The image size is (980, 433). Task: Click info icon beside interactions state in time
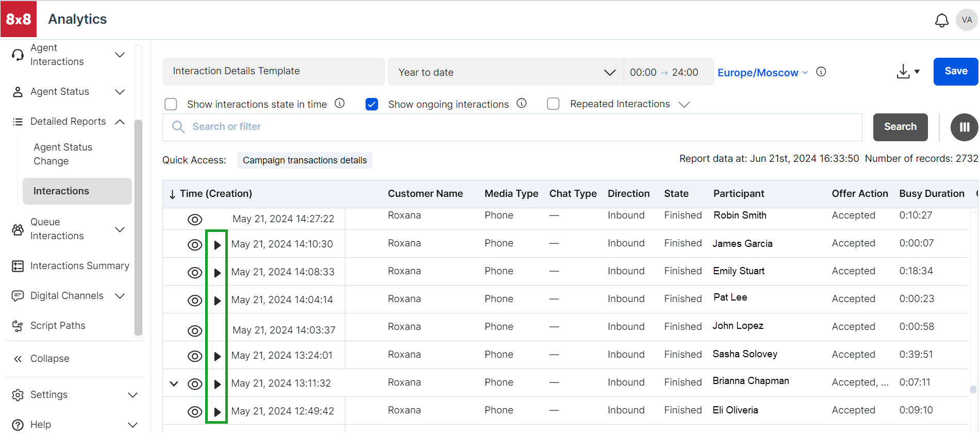(340, 103)
